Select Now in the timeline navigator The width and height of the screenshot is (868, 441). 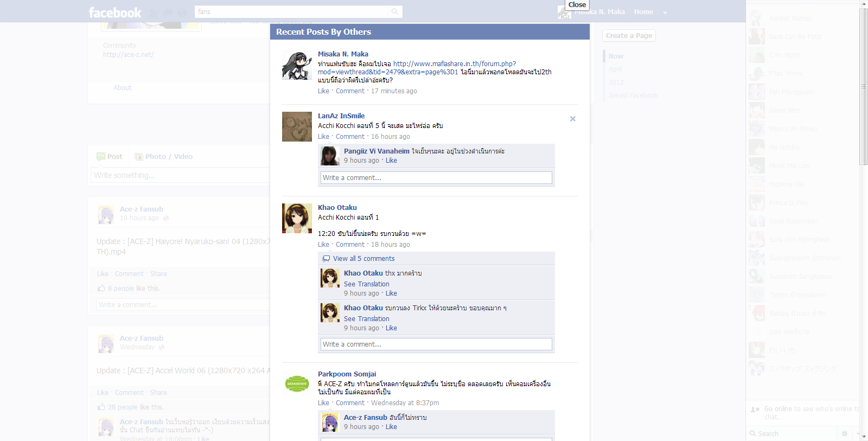616,56
